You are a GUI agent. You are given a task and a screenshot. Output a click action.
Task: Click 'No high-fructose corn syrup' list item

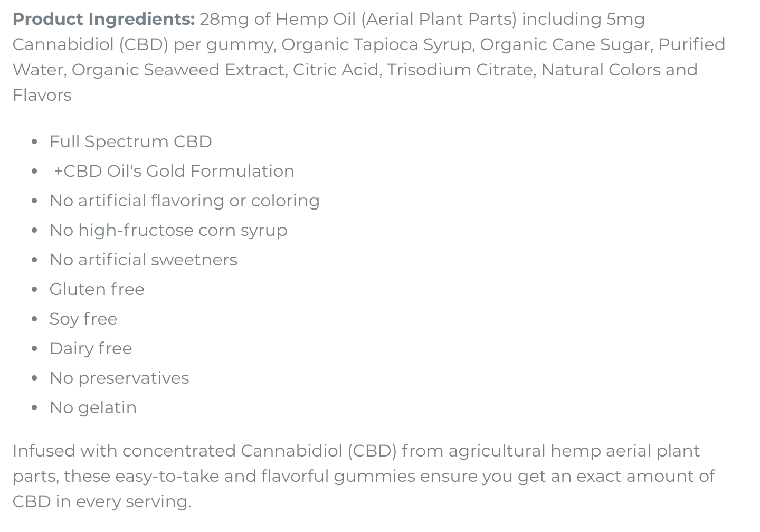coord(168,230)
